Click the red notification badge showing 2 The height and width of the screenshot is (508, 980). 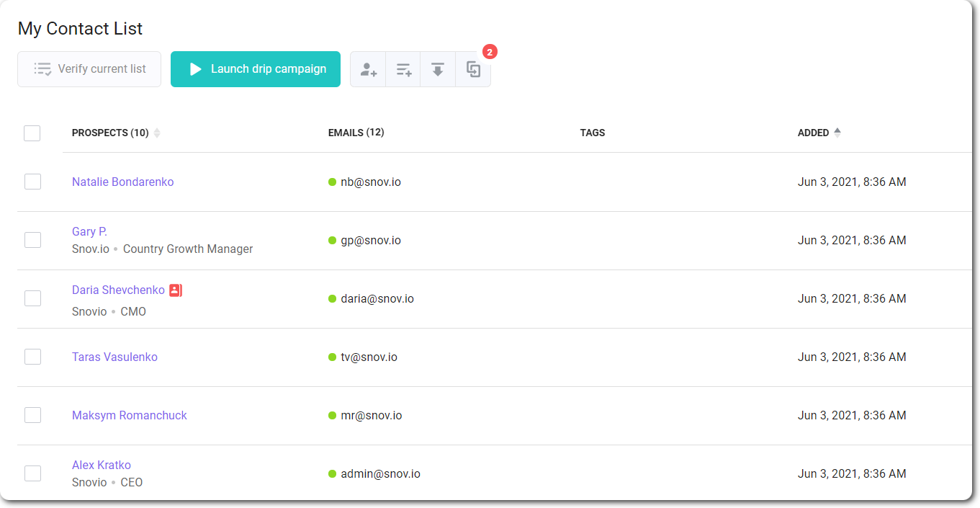click(491, 51)
